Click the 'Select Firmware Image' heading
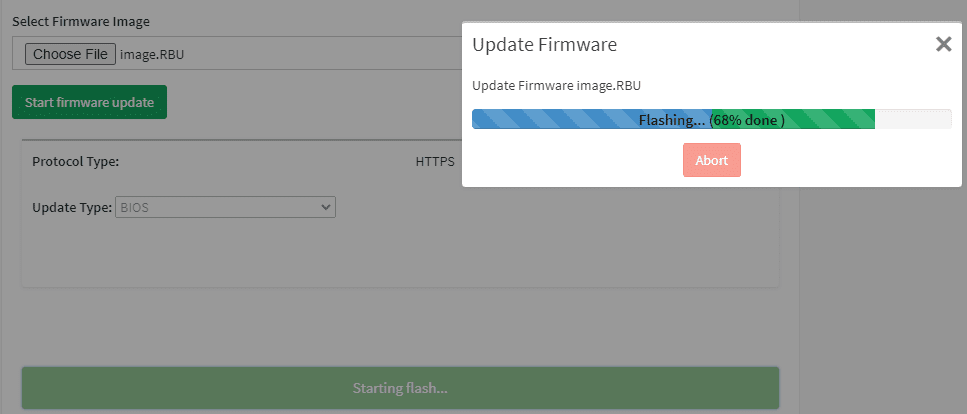The image size is (967, 414). click(x=81, y=22)
